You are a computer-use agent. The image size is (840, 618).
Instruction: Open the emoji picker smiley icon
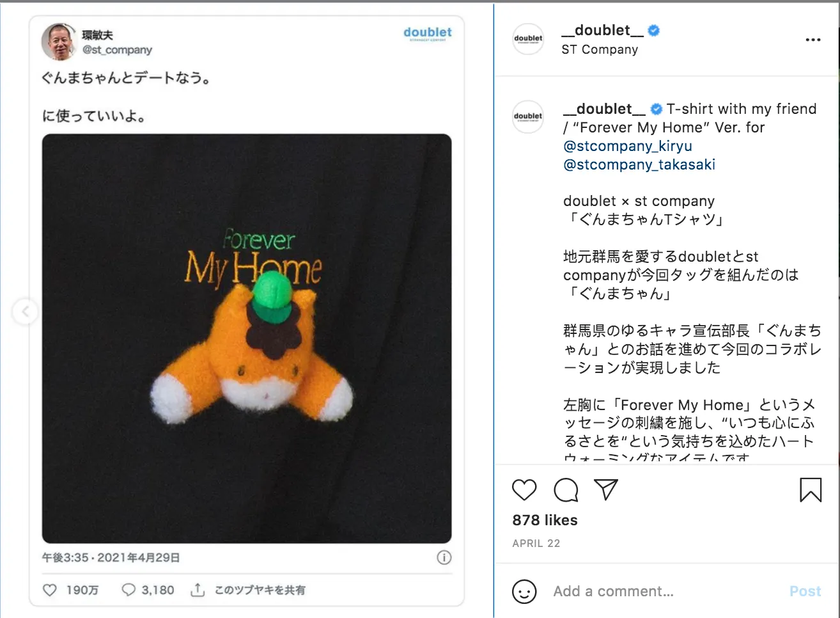click(524, 591)
